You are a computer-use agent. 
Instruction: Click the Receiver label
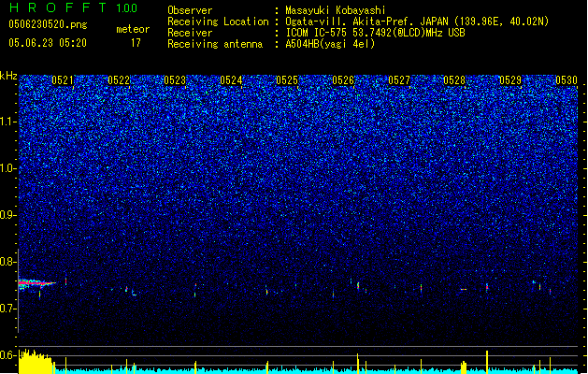190,33
